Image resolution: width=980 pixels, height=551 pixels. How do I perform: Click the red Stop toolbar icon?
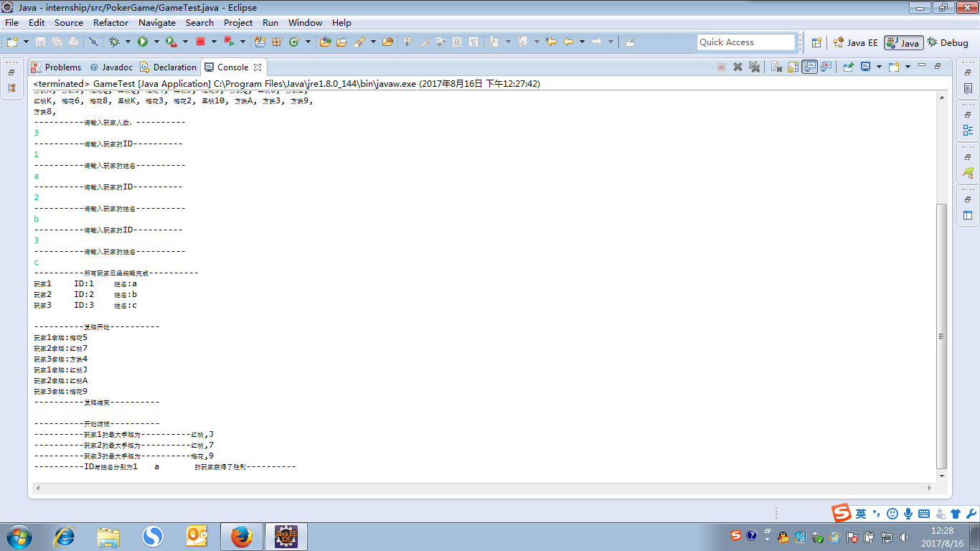[201, 42]
